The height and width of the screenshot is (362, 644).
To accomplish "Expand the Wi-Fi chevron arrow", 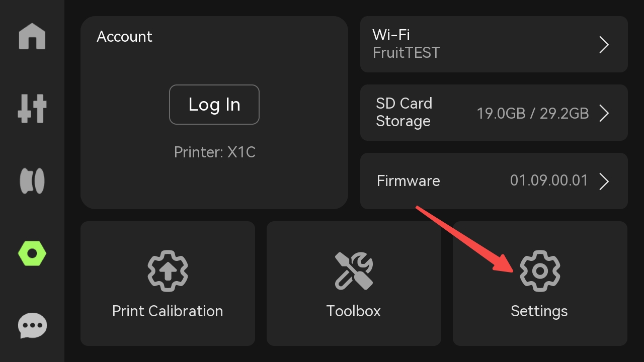I will [x=604, y=45].
